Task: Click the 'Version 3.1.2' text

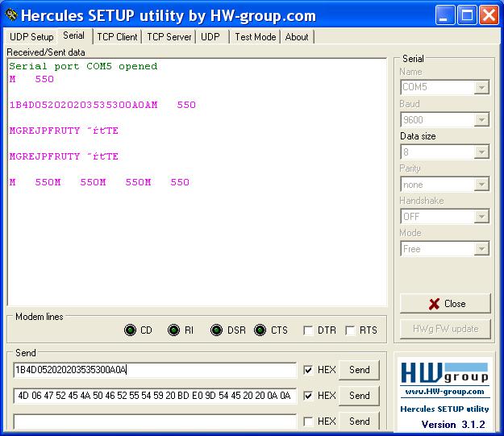Action: click(453, 425)
